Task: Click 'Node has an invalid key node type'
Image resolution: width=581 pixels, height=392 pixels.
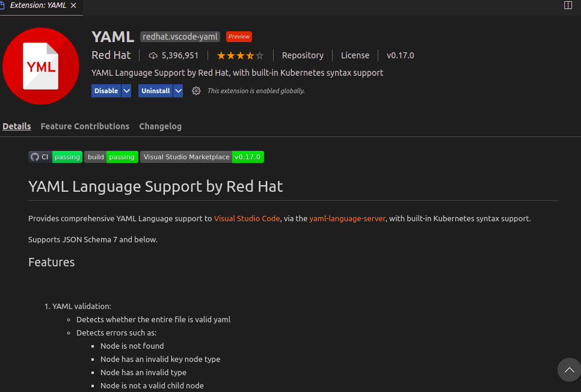Action: coord(160,360)
